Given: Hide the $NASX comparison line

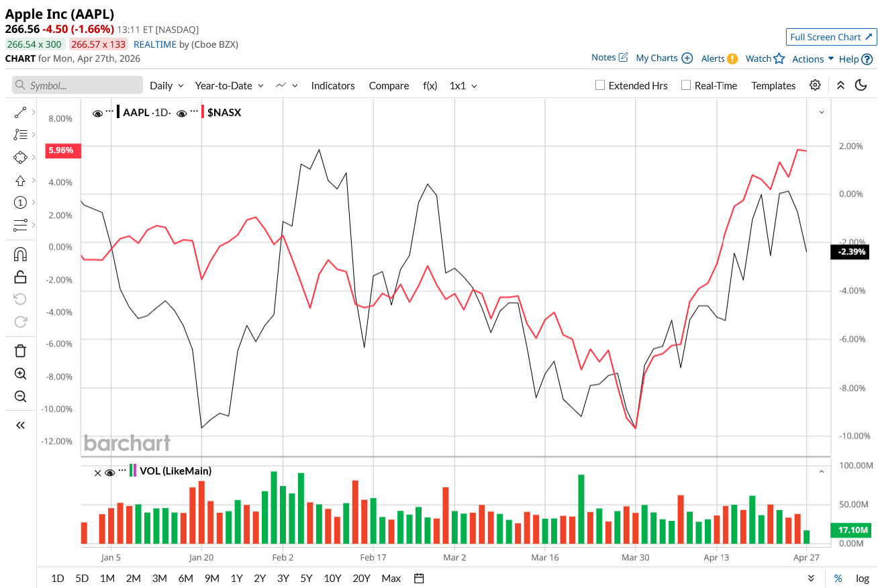Looking at the screenshot, I should (182, 113).
